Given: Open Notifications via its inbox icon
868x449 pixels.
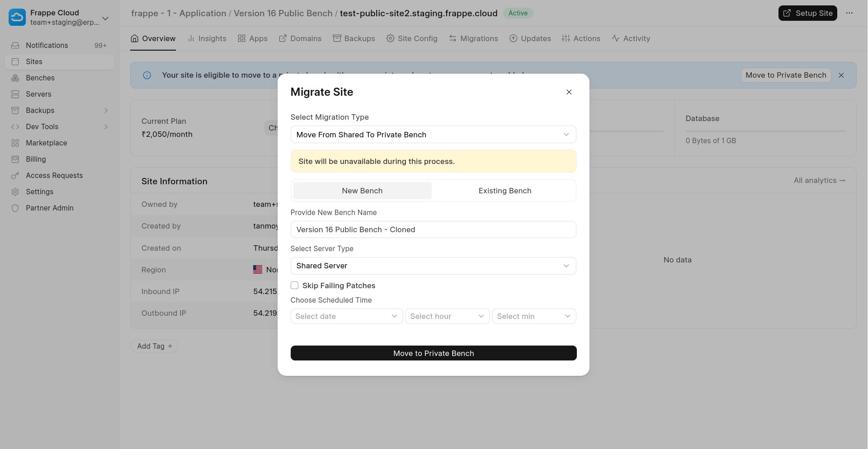Looking at the screenshot, I should pos(15,46).
